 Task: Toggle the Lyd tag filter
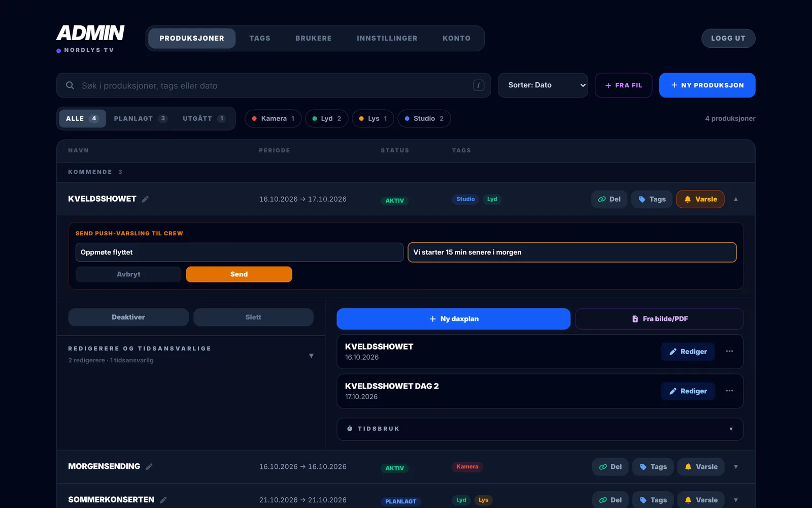(327, 118)
